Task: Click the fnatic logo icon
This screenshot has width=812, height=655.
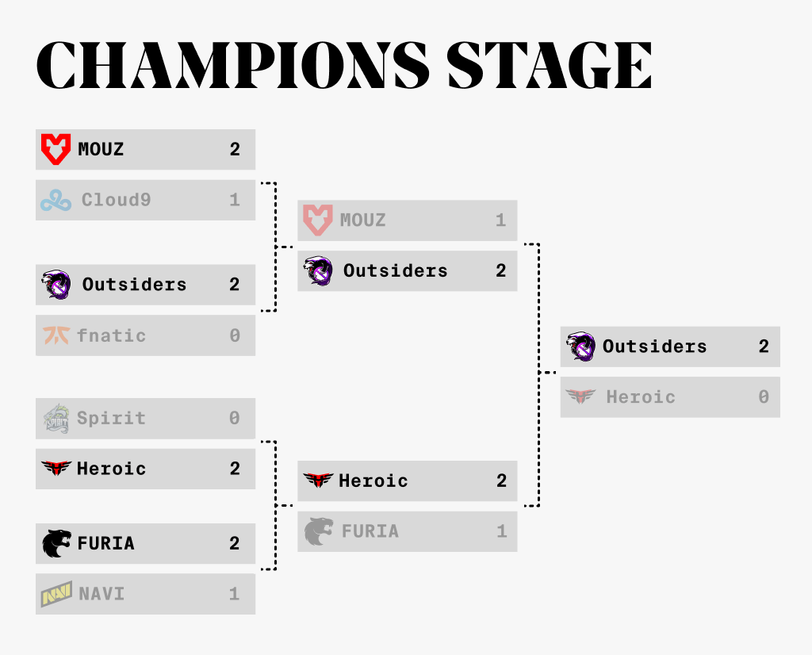Action: pyautogui.click(x=56, y=335)
